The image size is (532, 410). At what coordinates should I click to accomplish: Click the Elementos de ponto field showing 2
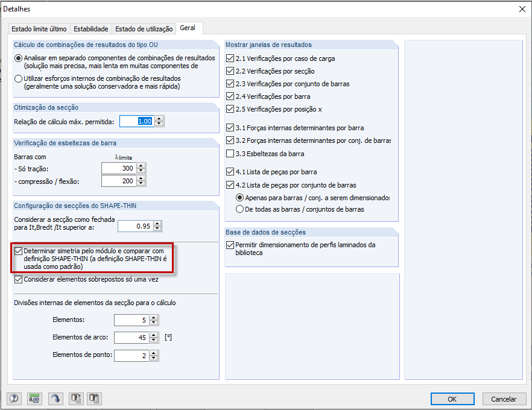pos(131,356)
